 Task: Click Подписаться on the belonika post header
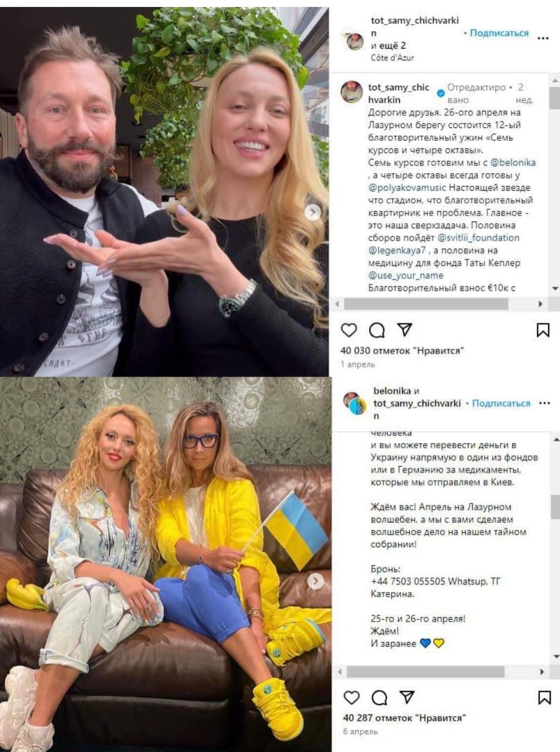point(501,403)
